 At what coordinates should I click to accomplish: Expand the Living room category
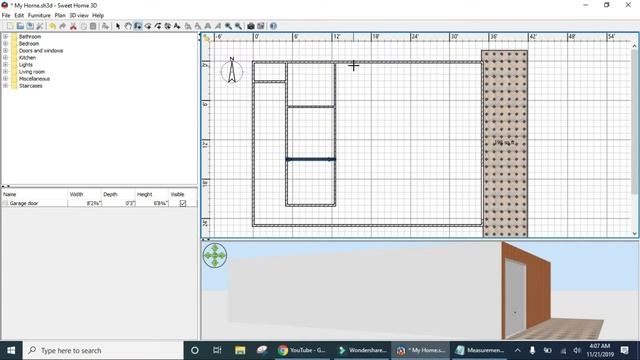(5, 71)
